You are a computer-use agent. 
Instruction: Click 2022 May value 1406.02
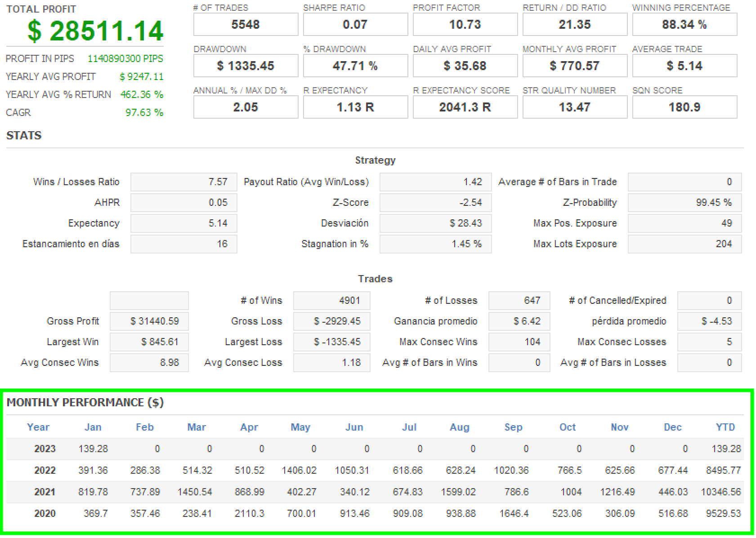(299, 471)
